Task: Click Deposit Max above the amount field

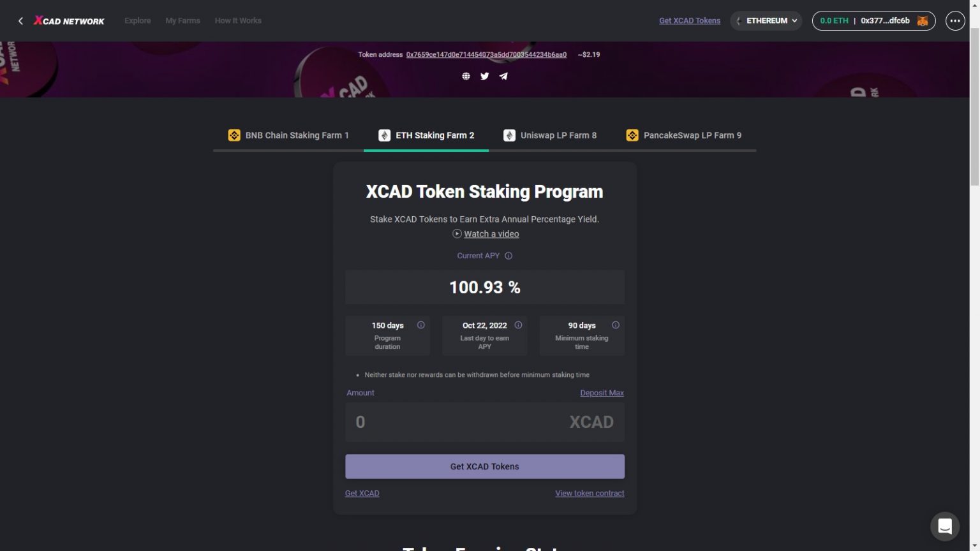Action: [602, 393]
